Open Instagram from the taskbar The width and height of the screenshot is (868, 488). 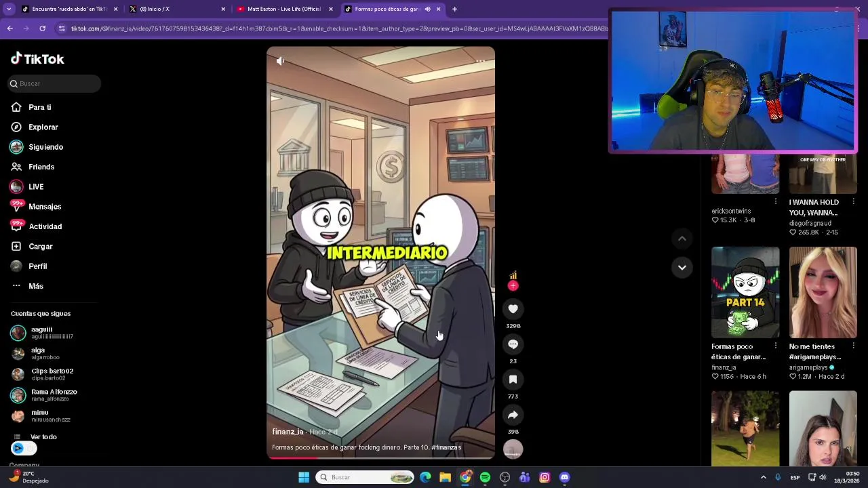coord(545,477)
